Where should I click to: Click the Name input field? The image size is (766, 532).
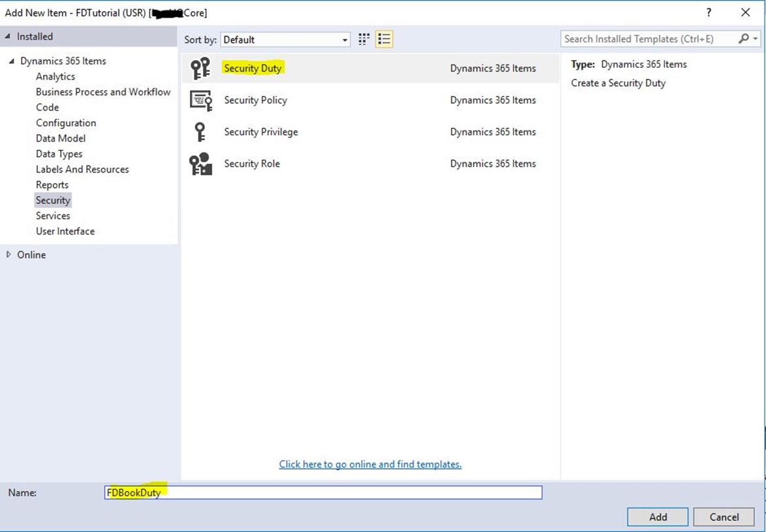tap(324, 492)
